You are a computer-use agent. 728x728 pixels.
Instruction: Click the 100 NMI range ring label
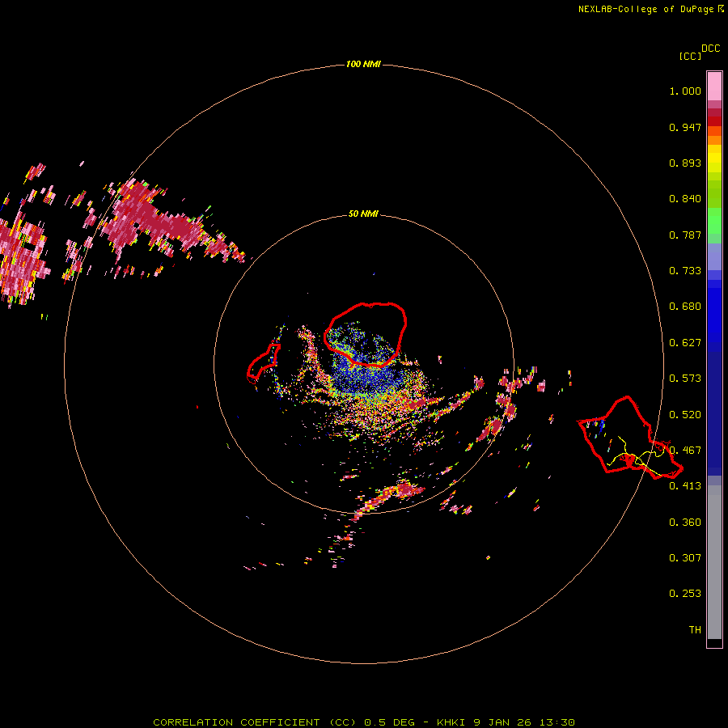click(x=363, y=64)
